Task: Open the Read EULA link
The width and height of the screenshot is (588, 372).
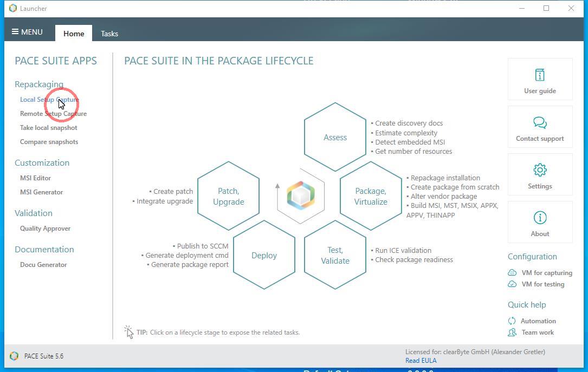Action: coord(421,361)
